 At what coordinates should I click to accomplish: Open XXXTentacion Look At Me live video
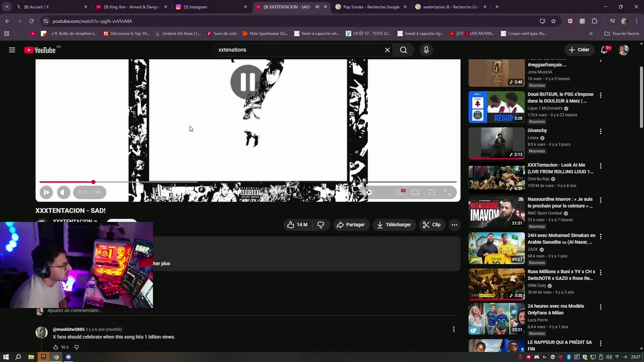coord(497,178)
